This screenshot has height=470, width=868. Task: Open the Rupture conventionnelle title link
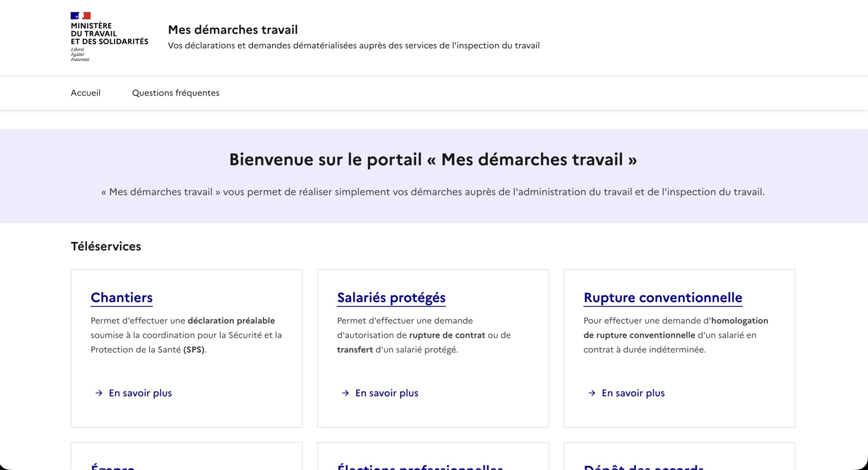point(663,298)
